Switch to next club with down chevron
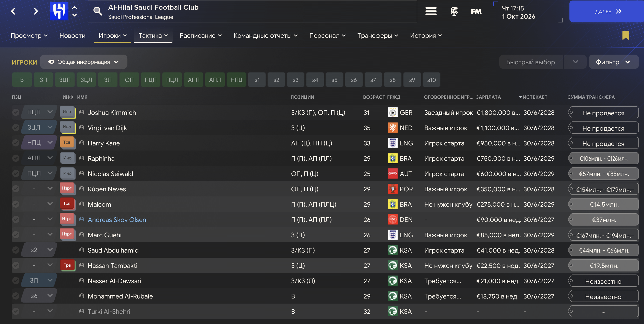 point(75,15)
